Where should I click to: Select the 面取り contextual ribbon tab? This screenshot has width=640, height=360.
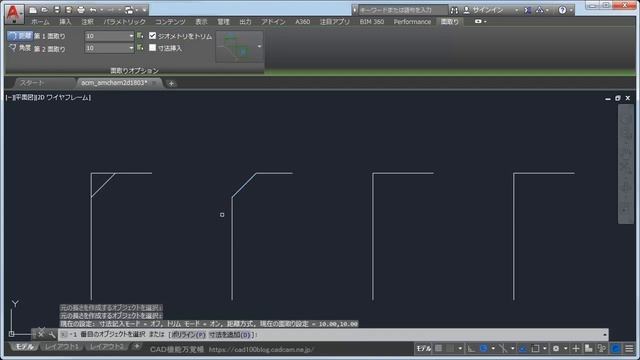pos(449,22)
